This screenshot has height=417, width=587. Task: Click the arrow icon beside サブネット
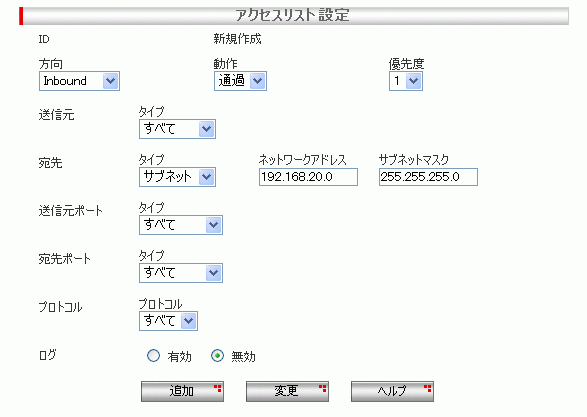pyautogui.click(x=206, y=177)
